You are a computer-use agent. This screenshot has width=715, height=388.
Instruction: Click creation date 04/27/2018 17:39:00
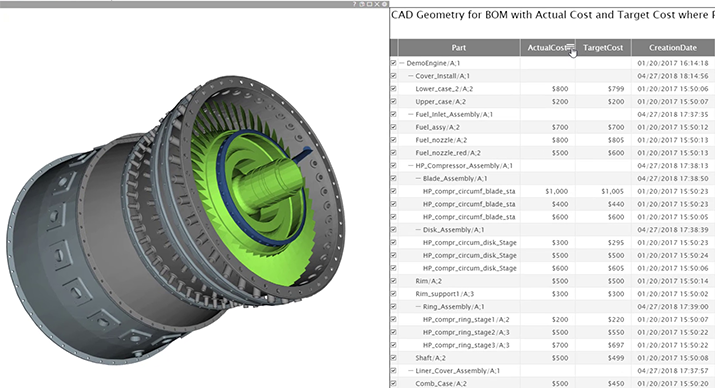(673, 306)
